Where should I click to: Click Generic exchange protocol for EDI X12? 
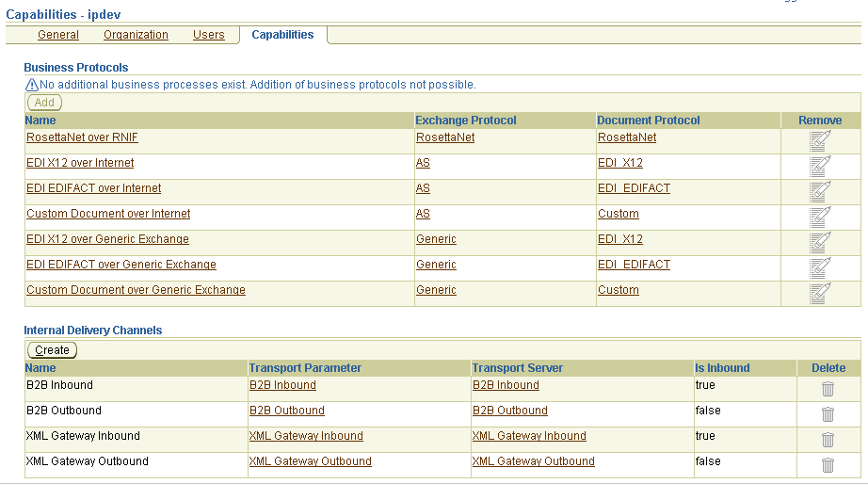coord(436,239)
